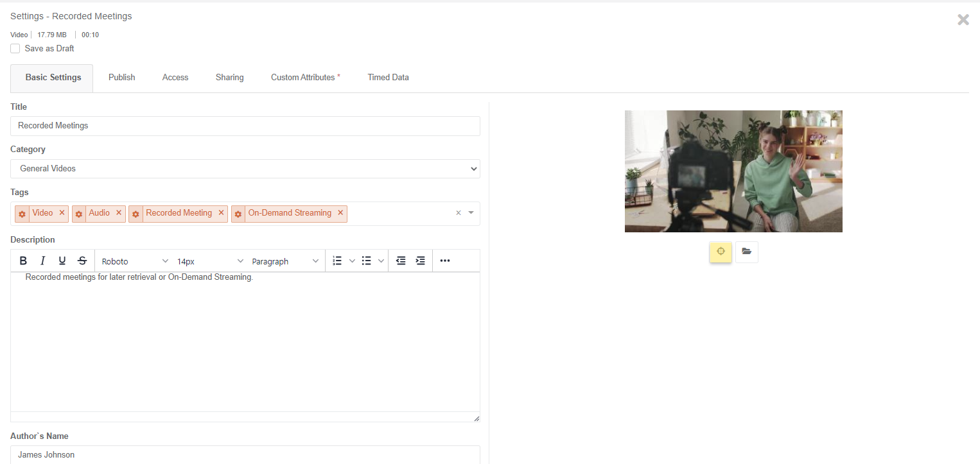
Task: Switch to the Publish tab
Action: [121, 78]
